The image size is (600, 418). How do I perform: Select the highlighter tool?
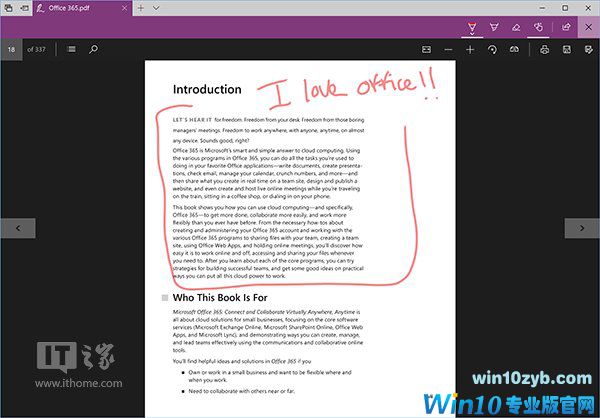tap(494, 27)
